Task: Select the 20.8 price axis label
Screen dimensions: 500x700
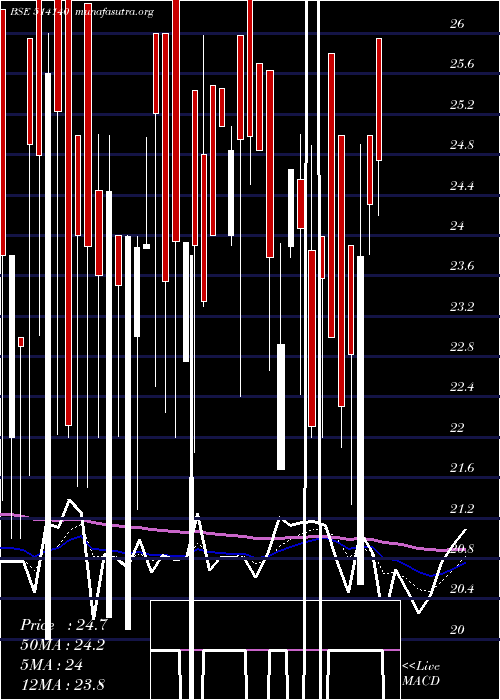Action: point(462,549)
